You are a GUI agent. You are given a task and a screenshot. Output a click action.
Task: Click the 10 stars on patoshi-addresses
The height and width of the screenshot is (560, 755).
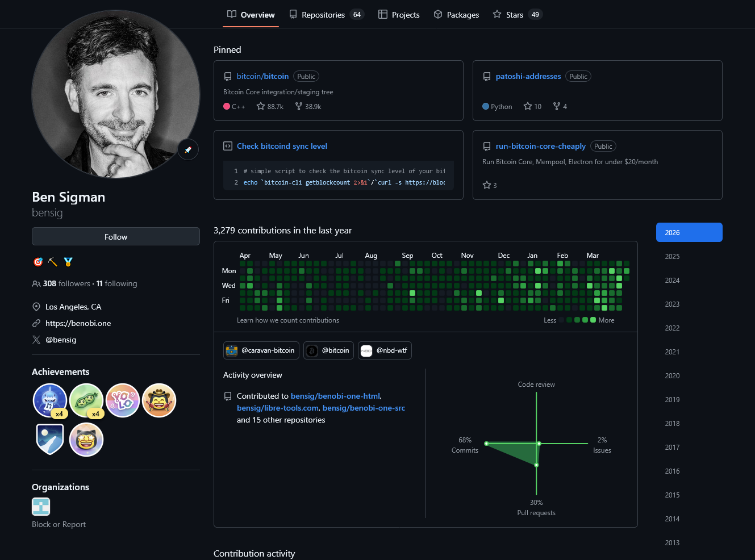click(x=532, y=106)
